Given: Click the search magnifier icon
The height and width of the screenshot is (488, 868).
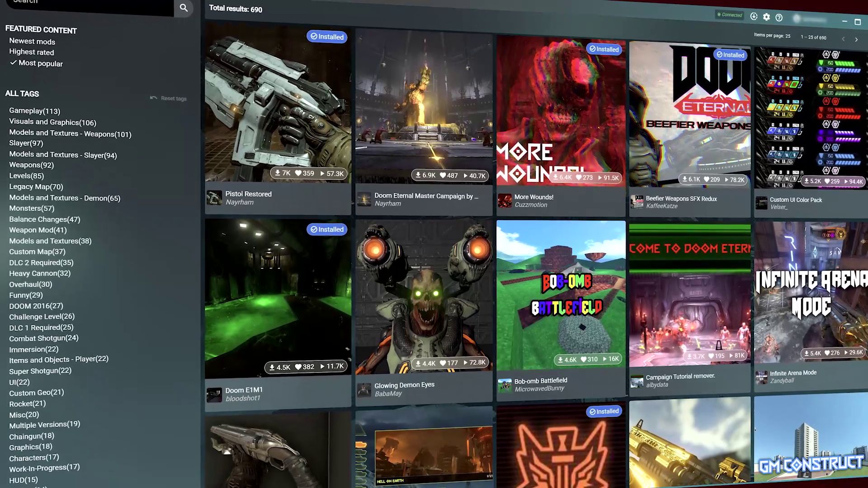Looking at the screenshot, I should [184, 8].
